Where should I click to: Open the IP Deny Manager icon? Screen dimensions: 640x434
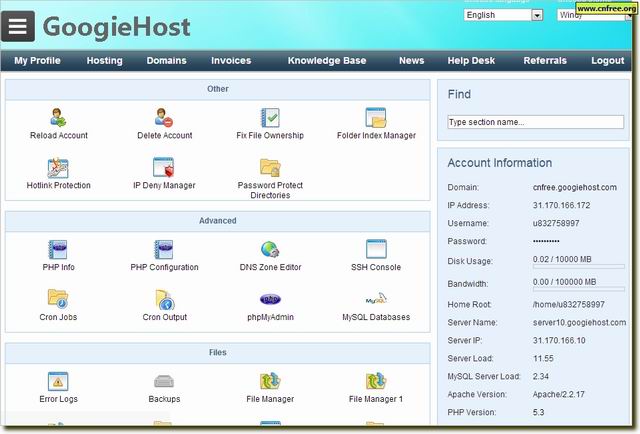coord(164,167)
